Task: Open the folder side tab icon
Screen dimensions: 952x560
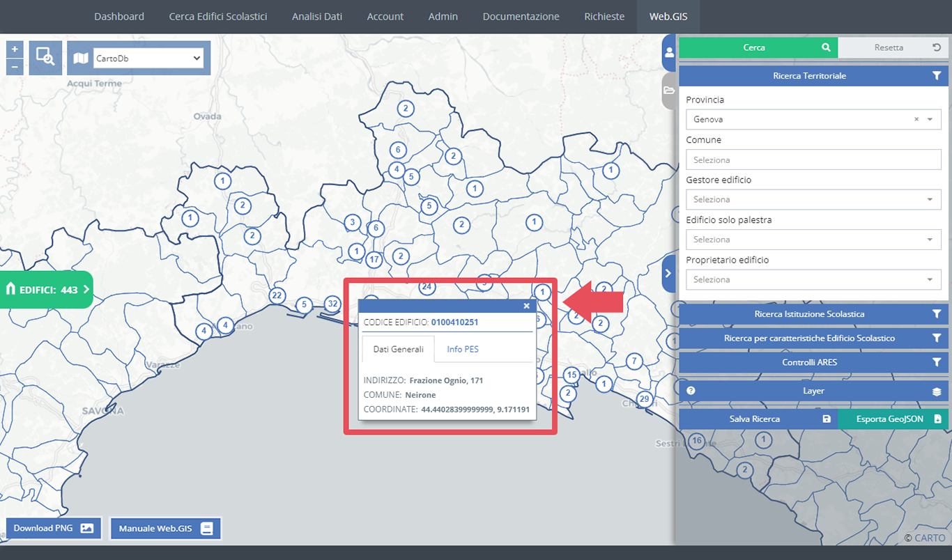Action: point(669,91)
